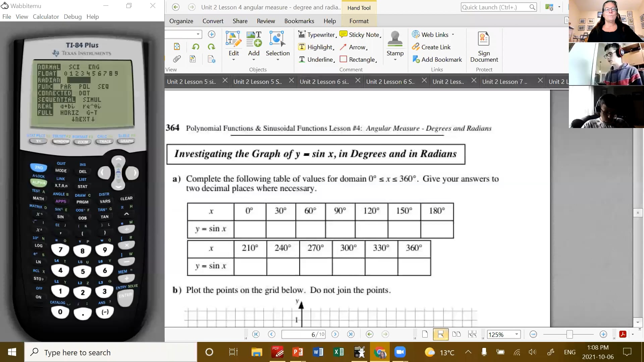This screenshot has height=362, width=644.
Task: Switch to the Unit 2 Lesson 7 tab
Action: pos(505,81)
